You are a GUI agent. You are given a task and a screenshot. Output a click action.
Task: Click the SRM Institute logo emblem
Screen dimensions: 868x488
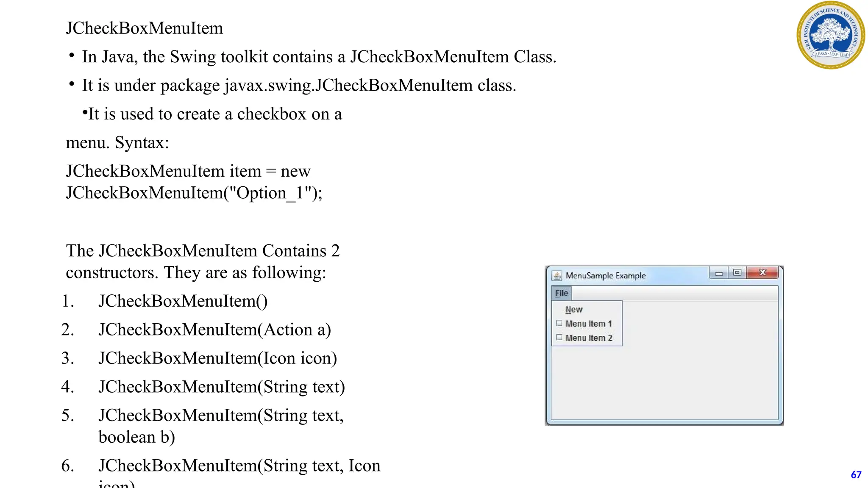(830, 35)
